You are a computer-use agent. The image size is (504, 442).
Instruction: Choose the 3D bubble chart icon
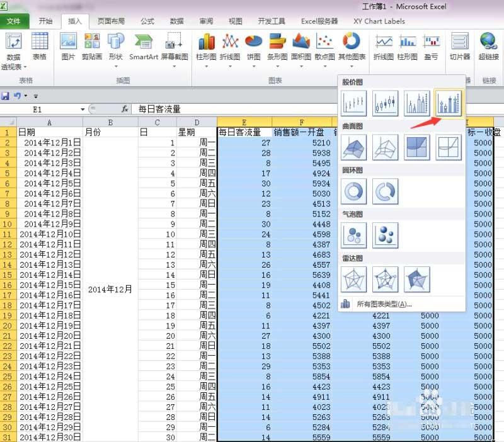[x=385, y=235]
